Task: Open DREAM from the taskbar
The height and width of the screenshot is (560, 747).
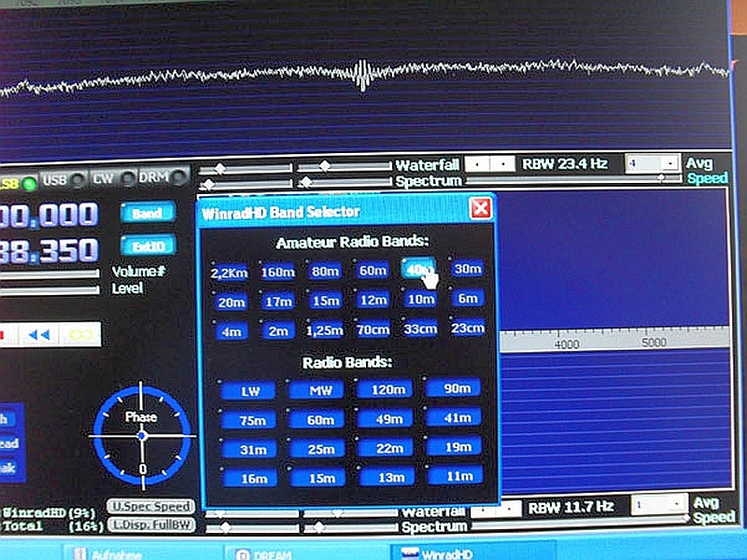Action: tap(265, 554)
